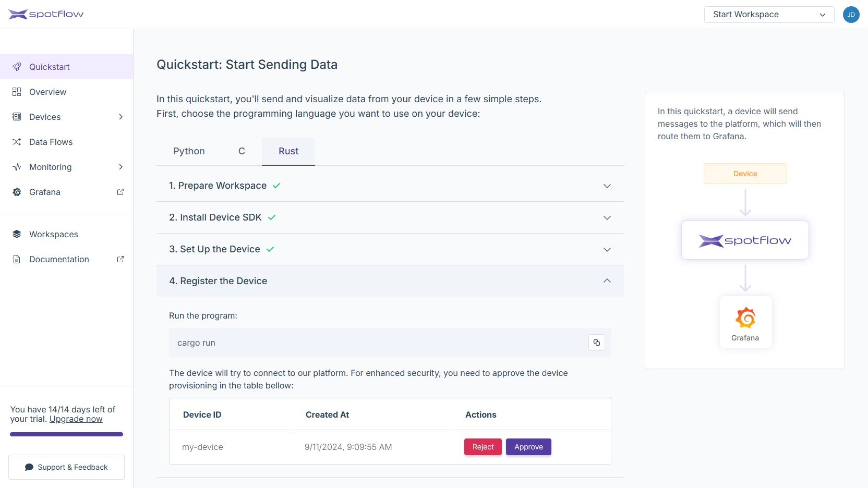
Task: Click the Grafana sidebar icon
Action: click(x=17, y=192)
